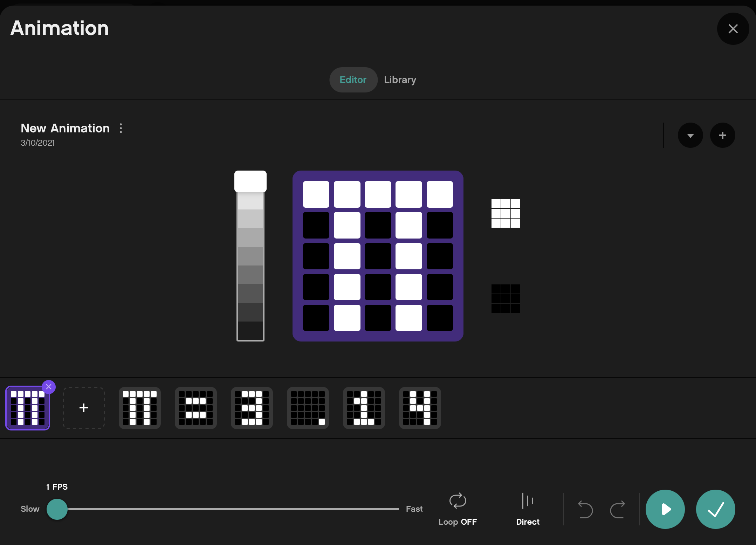Click the add new frame button

pos(83,407)
